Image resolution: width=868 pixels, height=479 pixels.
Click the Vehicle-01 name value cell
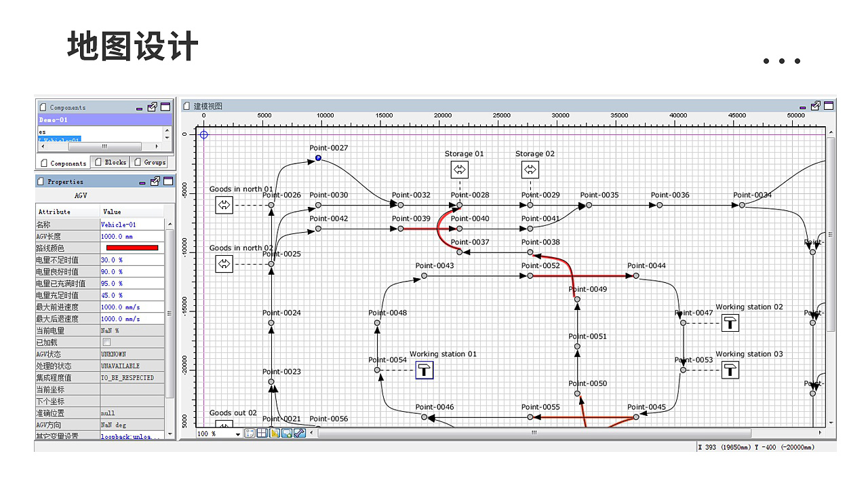[x=131, y=225]
